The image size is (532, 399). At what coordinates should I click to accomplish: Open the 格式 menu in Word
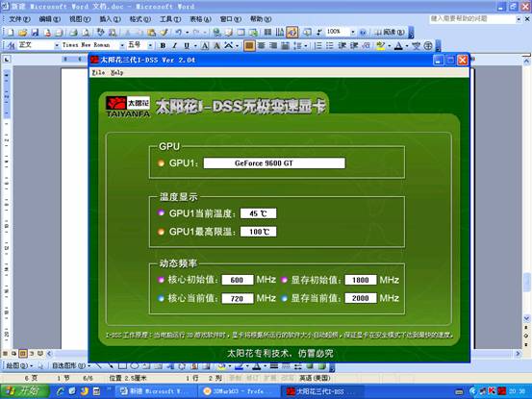(x=140, y=19)
